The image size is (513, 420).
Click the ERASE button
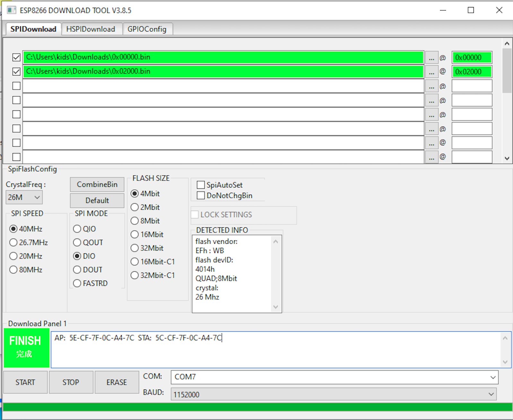[x=117, y=382]
